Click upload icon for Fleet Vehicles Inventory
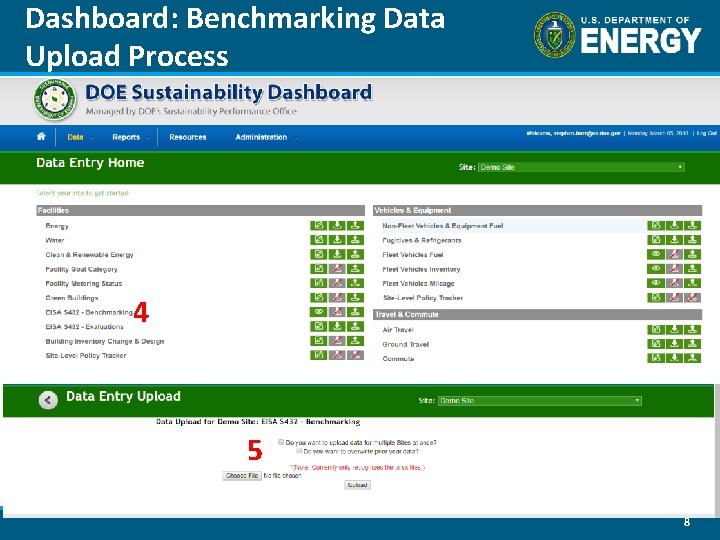This screenshot has height=540, width=720. pyautogui.click(x=692, y=269)
